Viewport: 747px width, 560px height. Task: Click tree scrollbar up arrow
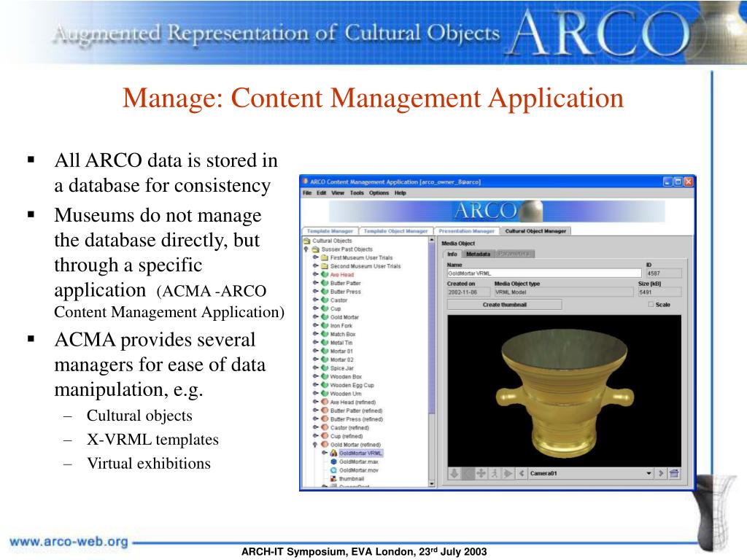(432, 241)
